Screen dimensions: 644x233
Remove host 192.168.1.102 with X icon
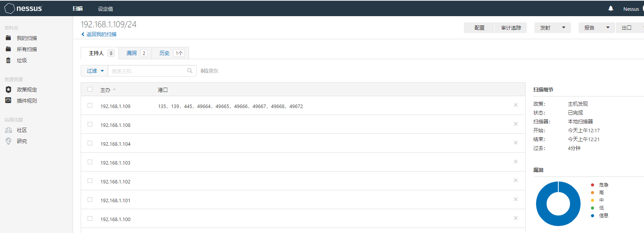[516, 180]
